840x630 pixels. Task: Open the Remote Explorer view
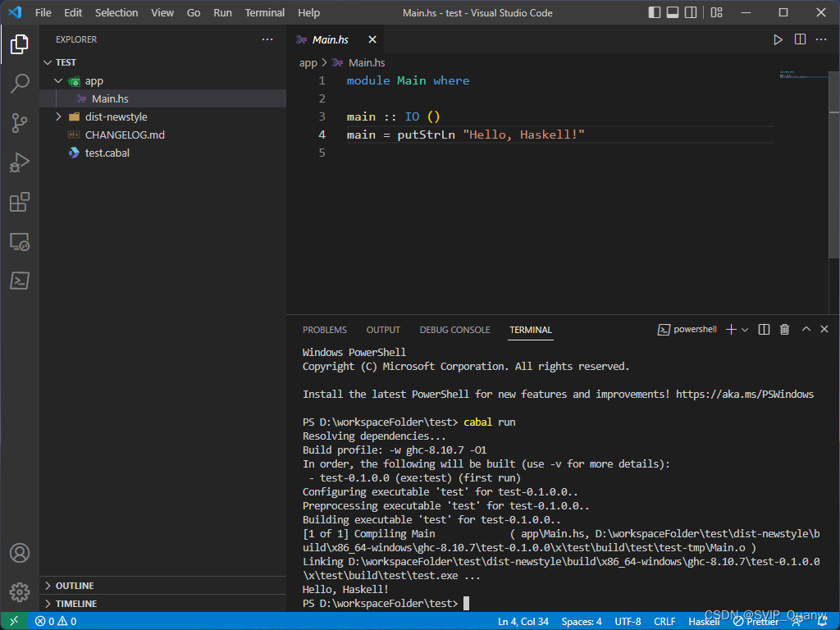coord(20,241)
